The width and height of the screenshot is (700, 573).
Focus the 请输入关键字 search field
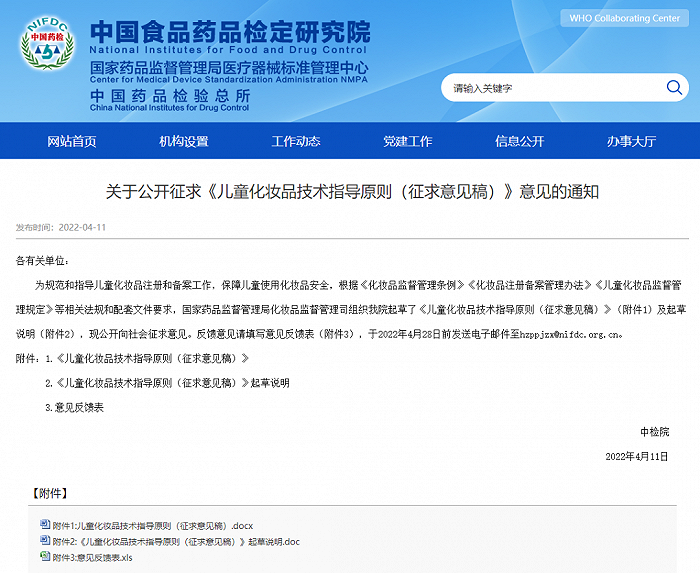tap(565, 87)
